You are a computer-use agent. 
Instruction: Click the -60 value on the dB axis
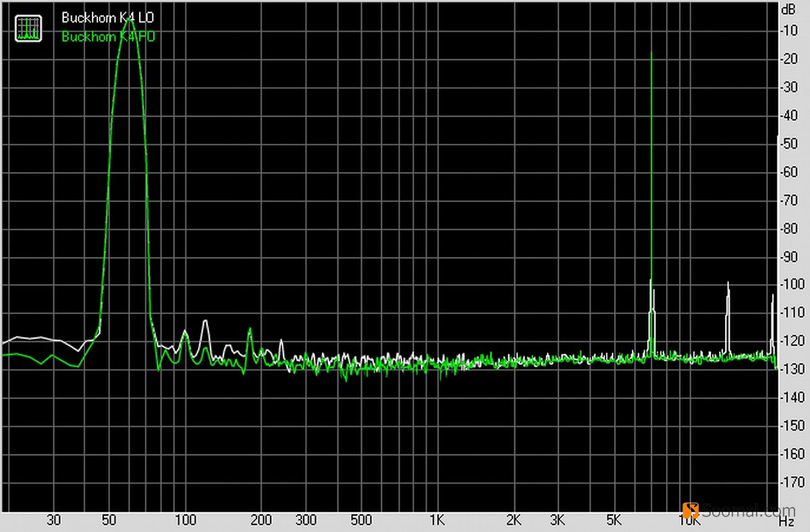(x=788, y=171)
